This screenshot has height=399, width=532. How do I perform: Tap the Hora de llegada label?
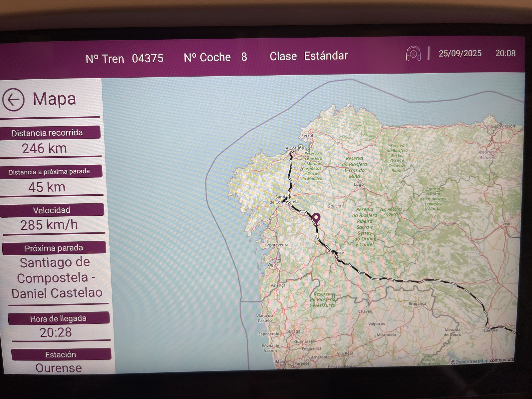(58, 318)
